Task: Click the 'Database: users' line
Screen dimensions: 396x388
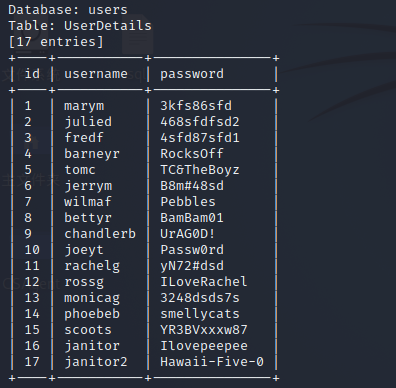Action: pos(68,10)
